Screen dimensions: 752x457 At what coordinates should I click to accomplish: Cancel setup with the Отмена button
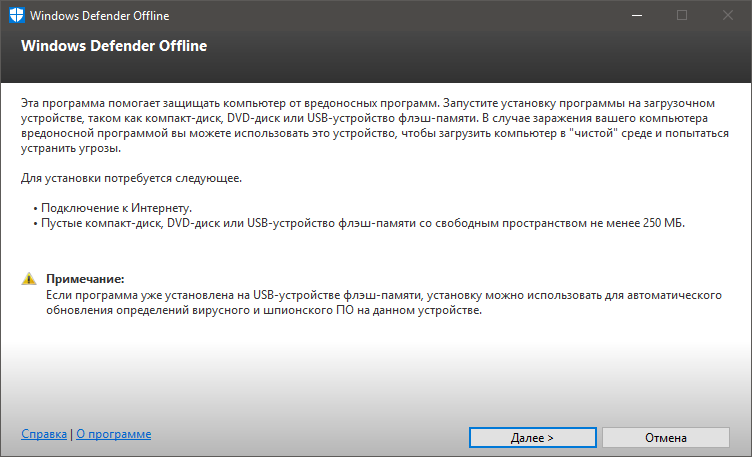(x=666, y=437)
